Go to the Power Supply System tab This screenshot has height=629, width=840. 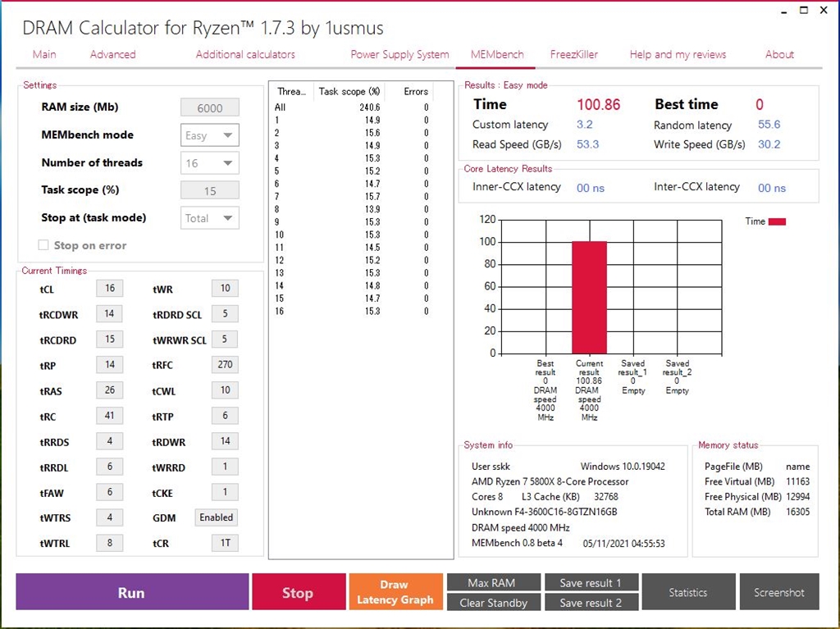(x=399, y=54)
